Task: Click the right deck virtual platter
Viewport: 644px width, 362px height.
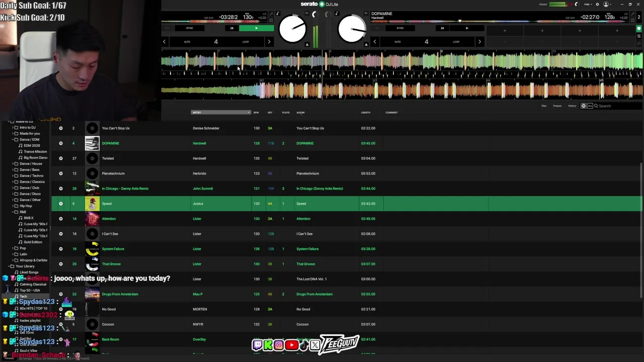Action: click(x=352, y=29)
